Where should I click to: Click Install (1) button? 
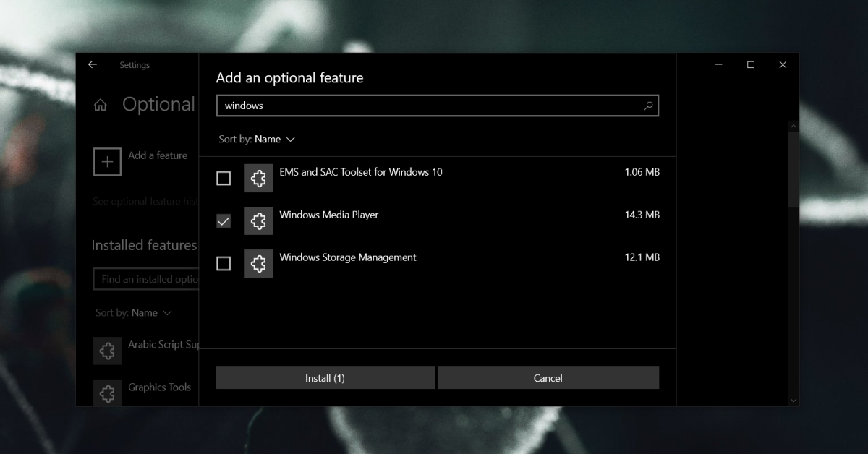pyautogui.click(x=325, y=377)
